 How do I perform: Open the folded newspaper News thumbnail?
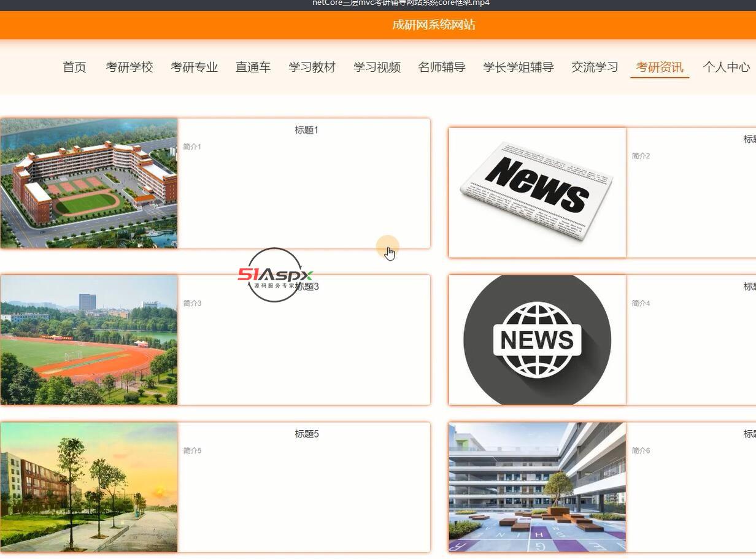538,193
